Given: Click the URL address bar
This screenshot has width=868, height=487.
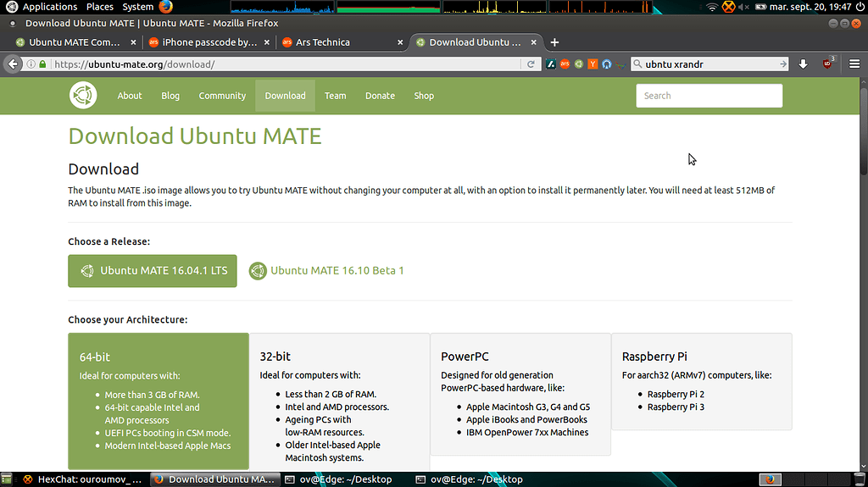Looking at the screenshot, I should [x=287, y=64].
